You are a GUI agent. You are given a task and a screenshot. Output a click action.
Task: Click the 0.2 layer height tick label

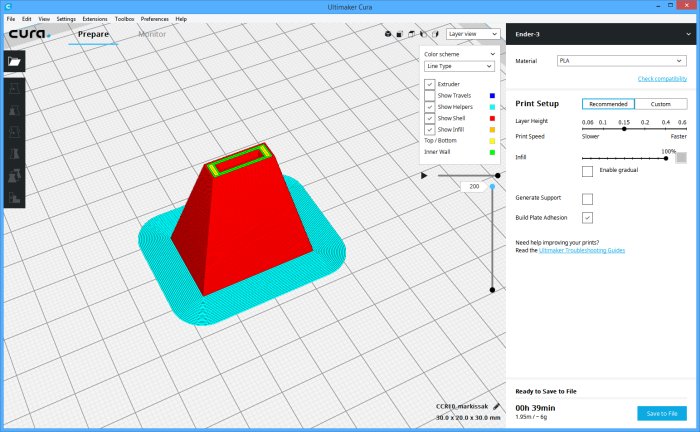[x=645, y=122]
